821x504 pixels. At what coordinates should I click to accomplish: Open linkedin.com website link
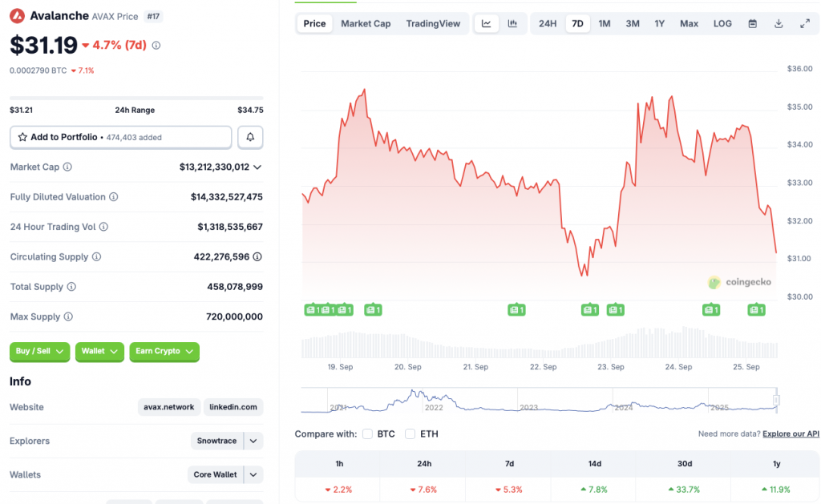[233, 407]
